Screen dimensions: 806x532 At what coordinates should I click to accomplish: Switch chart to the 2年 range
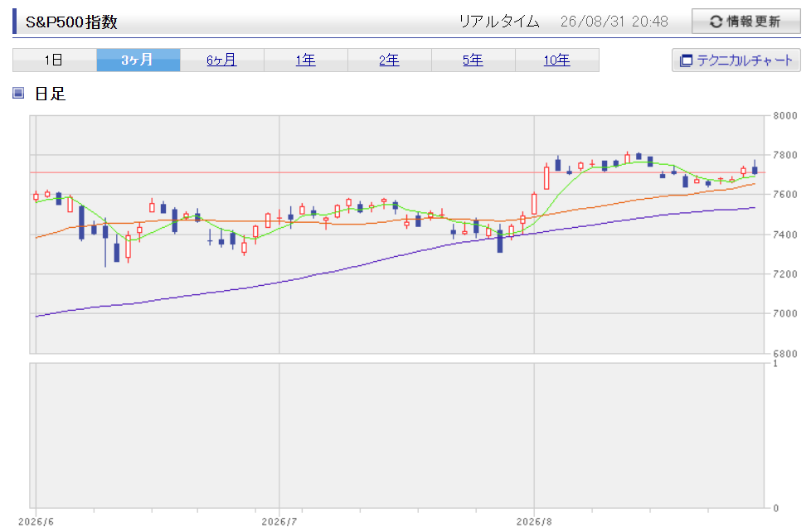click(x=390, y=60)
